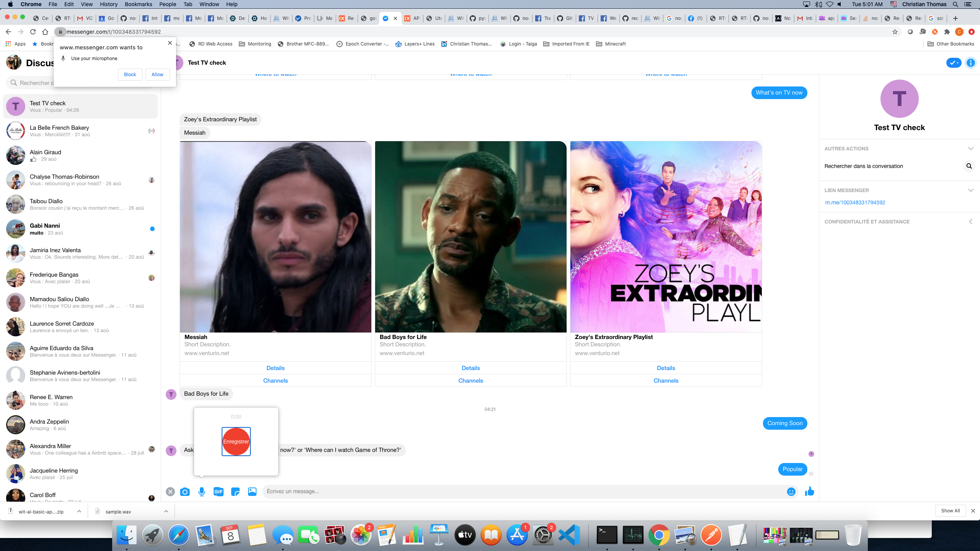This screenshot has width=980, height=551.
Task: Toggle the conversation info panel
Action: [970, 63]
